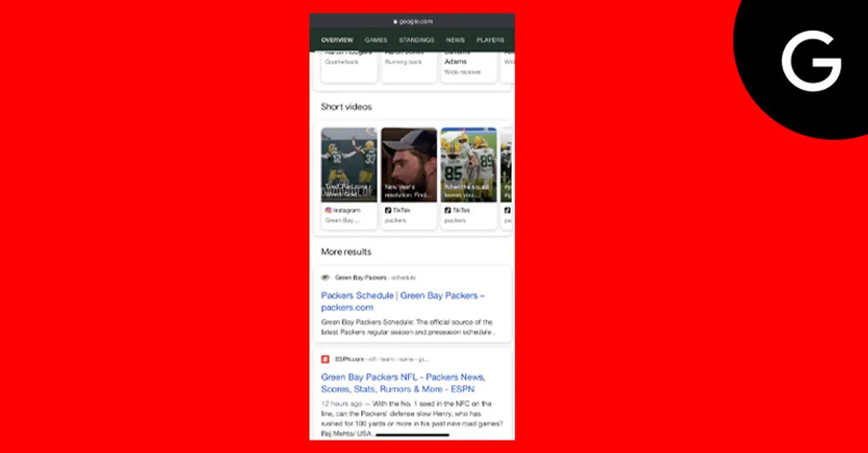This screenshot has width=868, height=453.
Task: Click the Green Bay Packers favicon
Action: [x=325, y=277]
